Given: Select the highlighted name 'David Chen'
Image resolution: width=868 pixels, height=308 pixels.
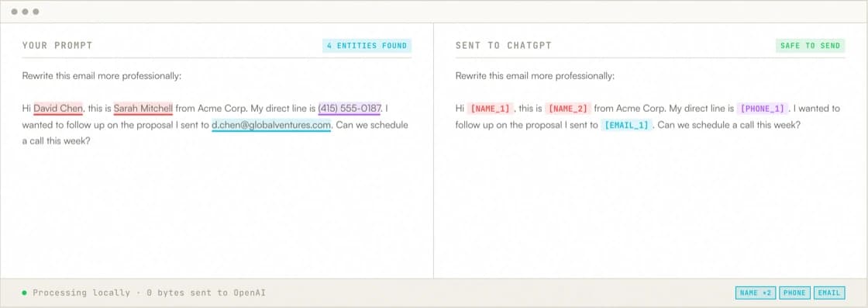Looking at the screenshot, I should [58, 109].
